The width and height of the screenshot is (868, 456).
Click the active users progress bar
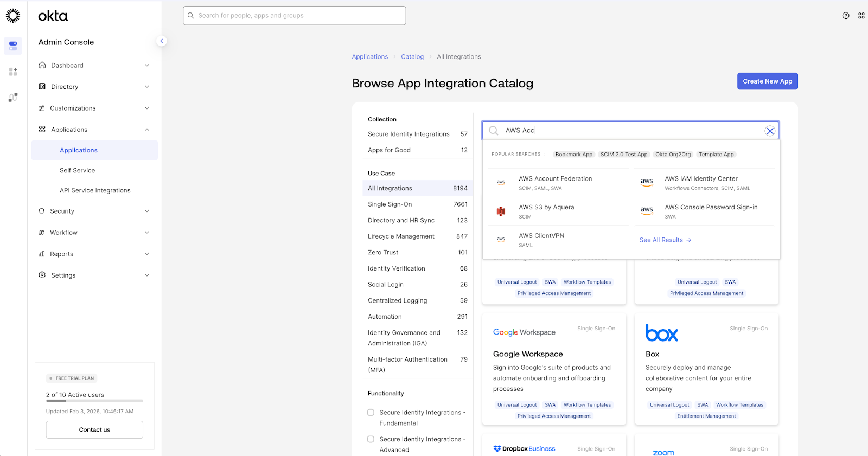point(94,401)
